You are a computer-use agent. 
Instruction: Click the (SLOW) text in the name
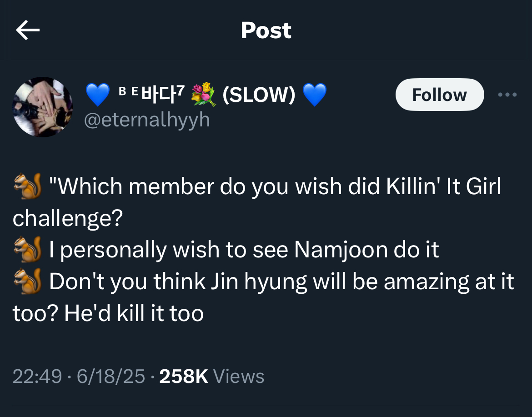(259, 95)
